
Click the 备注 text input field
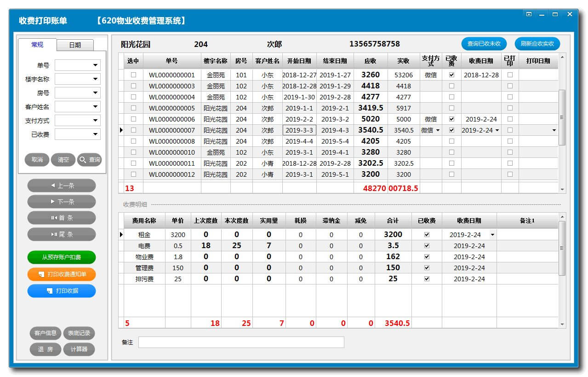tap(241, 342)
